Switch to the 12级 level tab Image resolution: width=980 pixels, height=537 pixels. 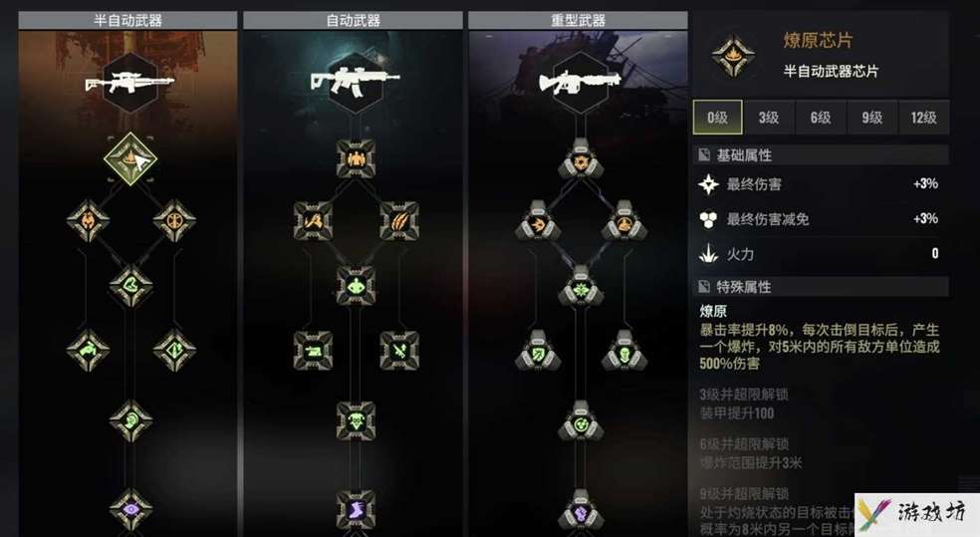coord(924,117)
